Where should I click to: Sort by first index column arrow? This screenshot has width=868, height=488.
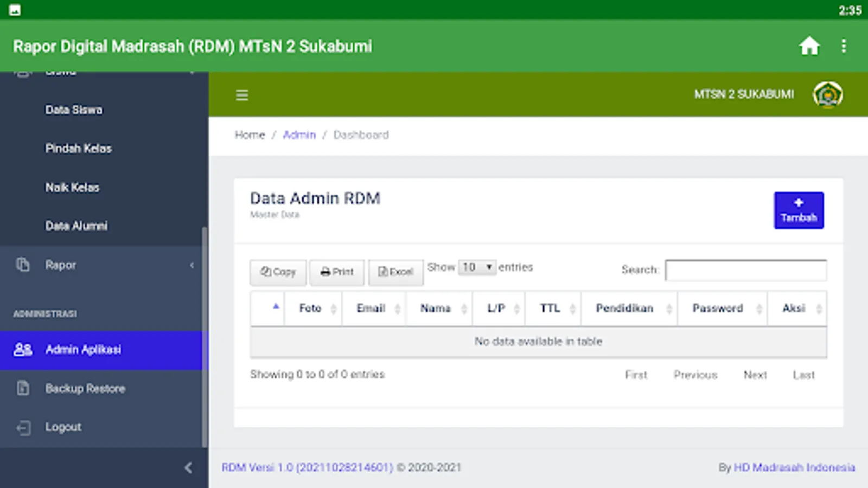click(276, 307)
